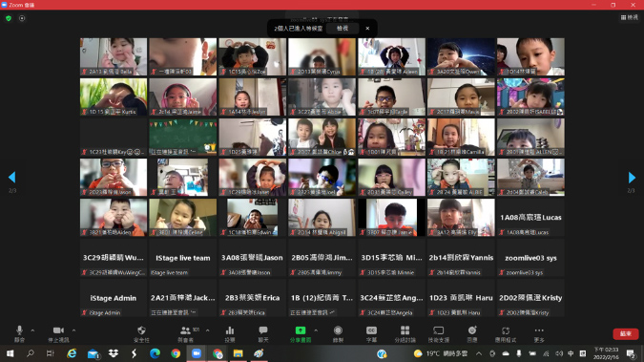The image size is (644, 362).
Task: Open the Polls chart icon
Action: point(230,330)
